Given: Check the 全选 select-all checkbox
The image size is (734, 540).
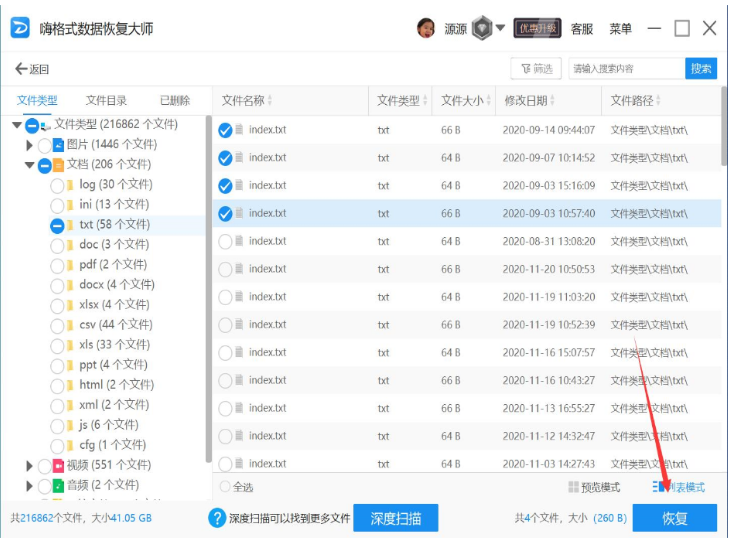Looking at the screenshot, I should [225, 487].
